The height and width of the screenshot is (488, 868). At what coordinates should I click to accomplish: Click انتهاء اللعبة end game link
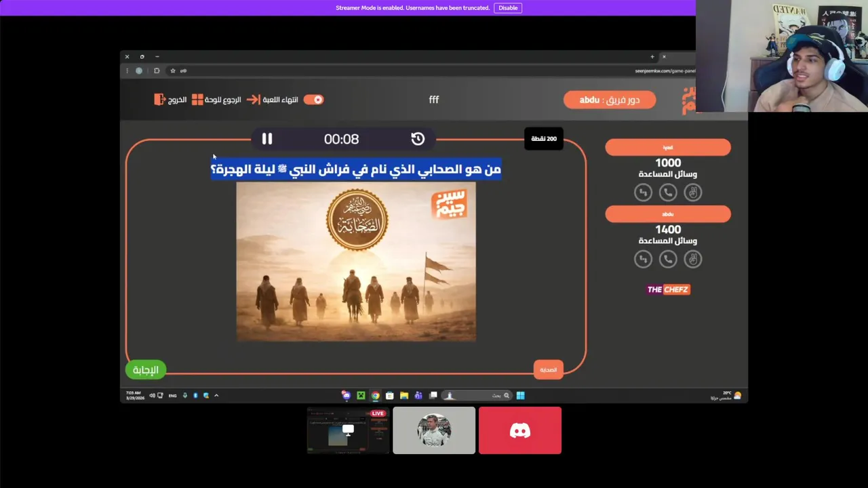click(280, 100)
